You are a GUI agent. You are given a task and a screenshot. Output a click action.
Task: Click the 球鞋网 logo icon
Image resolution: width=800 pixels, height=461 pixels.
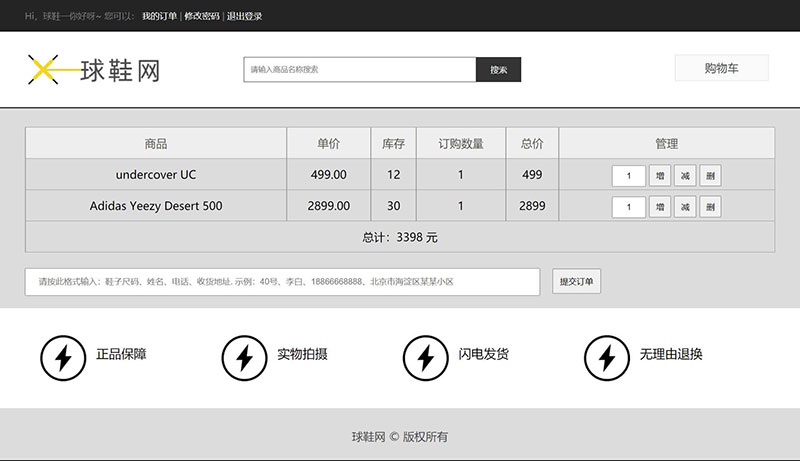coord(45,69)
